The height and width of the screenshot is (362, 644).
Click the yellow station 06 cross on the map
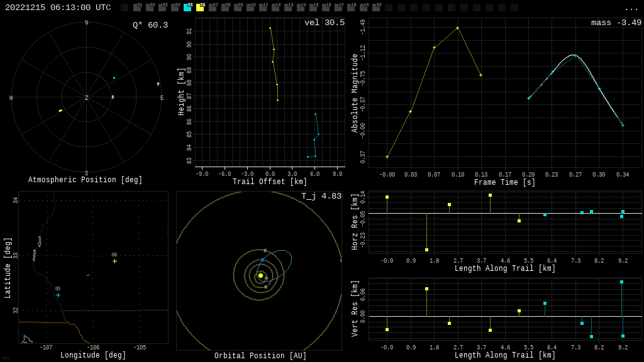tap(114, 261)
